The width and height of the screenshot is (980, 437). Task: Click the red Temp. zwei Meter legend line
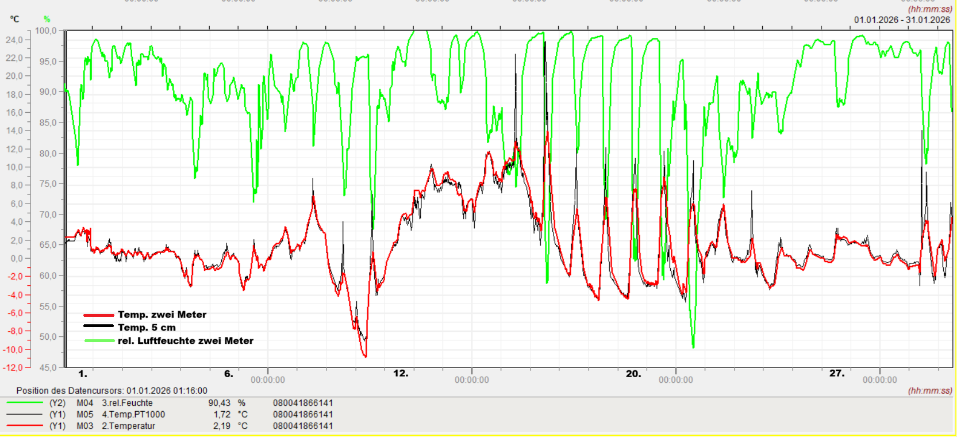[x=98, y=315]
